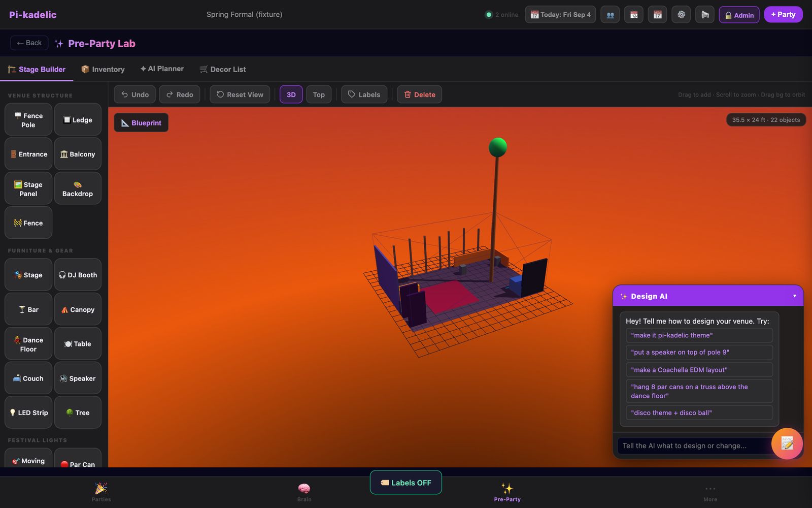Screen dimensions: 812x508
Task: Place a Speaker
Action: [78, 378]
